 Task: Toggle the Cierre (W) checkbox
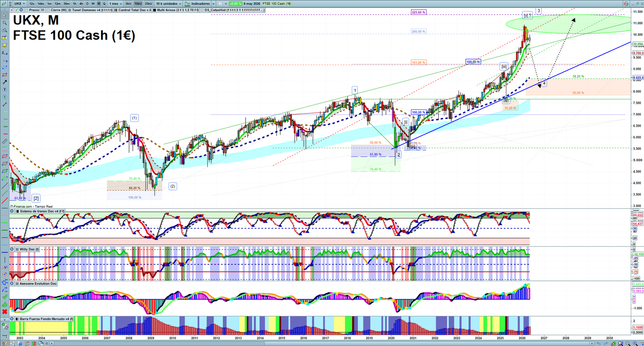pos(48,10)
